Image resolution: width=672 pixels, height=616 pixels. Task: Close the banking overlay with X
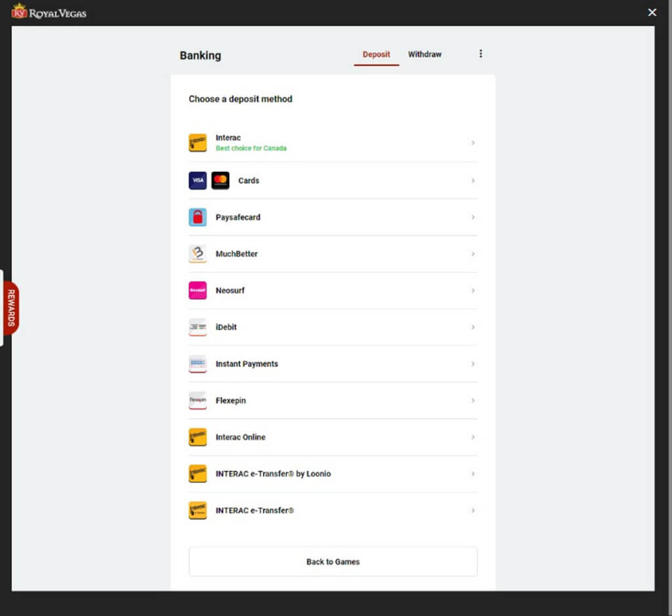pos(652,12)
